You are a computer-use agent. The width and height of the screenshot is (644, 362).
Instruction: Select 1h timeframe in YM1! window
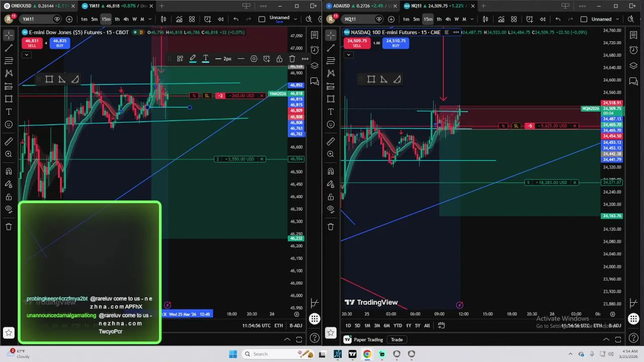117,19
